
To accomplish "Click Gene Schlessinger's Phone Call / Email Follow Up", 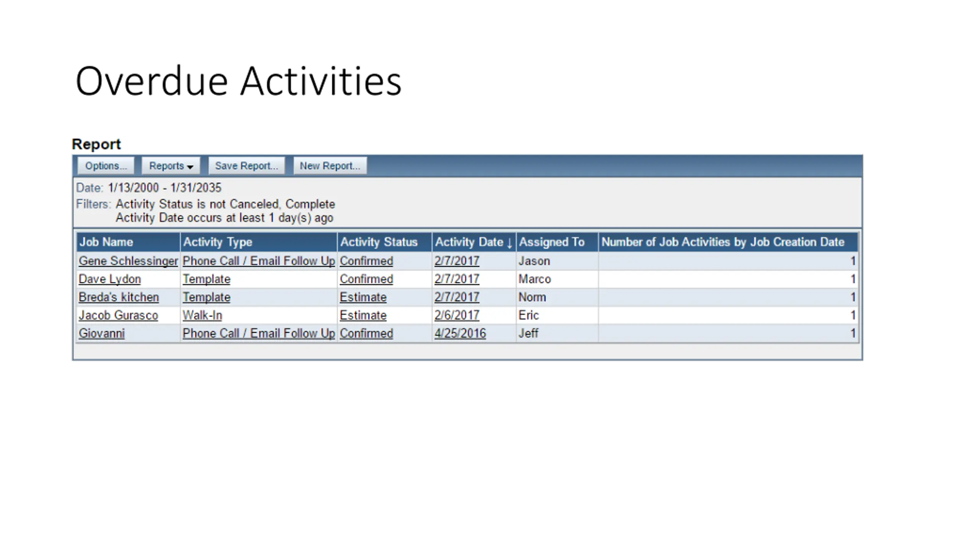I will (x=259, y=261).
